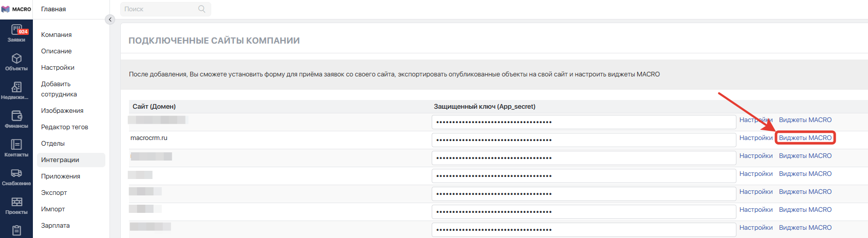Open the Редактор тегов menu item
The image size is (868, 238).
(x=65, y=127)
